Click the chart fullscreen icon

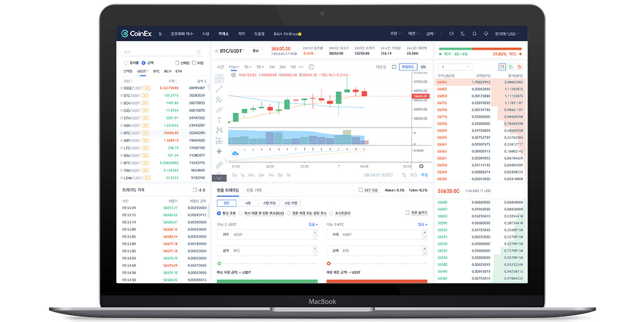(394, 67)
